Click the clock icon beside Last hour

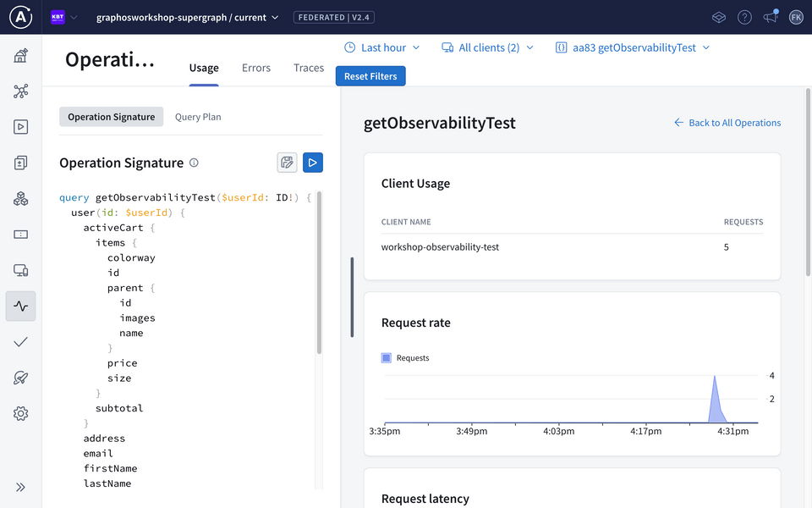pyautogui.click(x=350, y=47)
